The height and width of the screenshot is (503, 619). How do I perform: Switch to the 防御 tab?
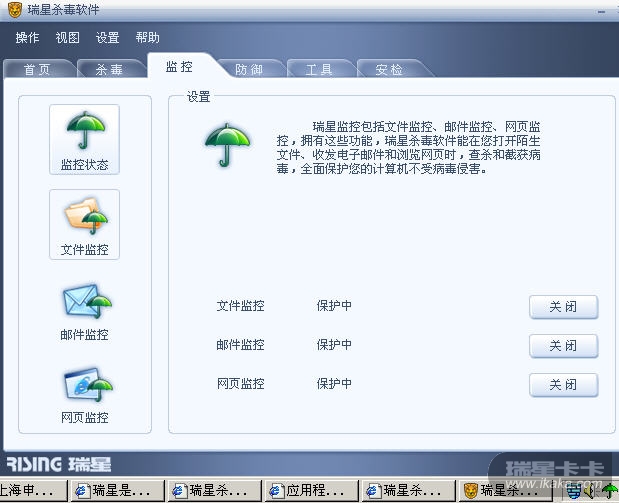point(249,69)
